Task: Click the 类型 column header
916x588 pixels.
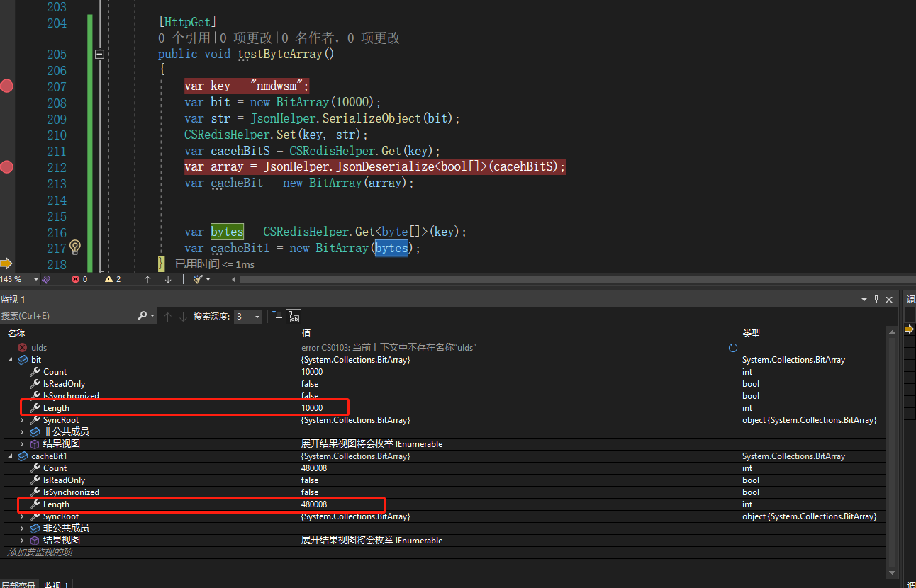Action: (812, 334)
